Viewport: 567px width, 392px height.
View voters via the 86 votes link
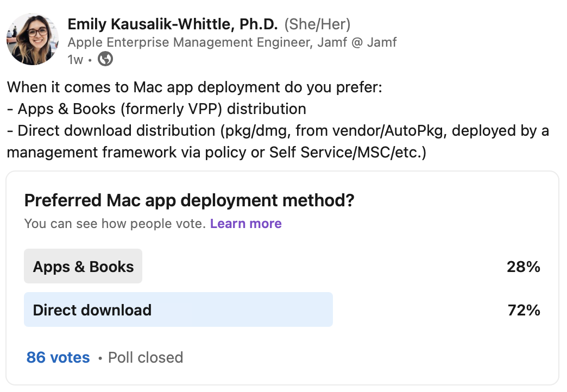58,357
